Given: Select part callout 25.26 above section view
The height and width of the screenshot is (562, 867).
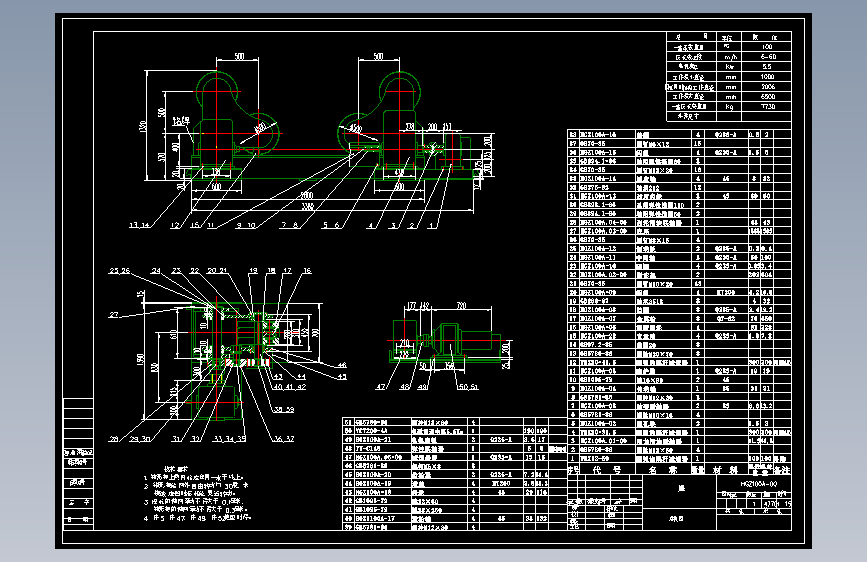Looking at the screenshot, I should click(x=119, y=270).
